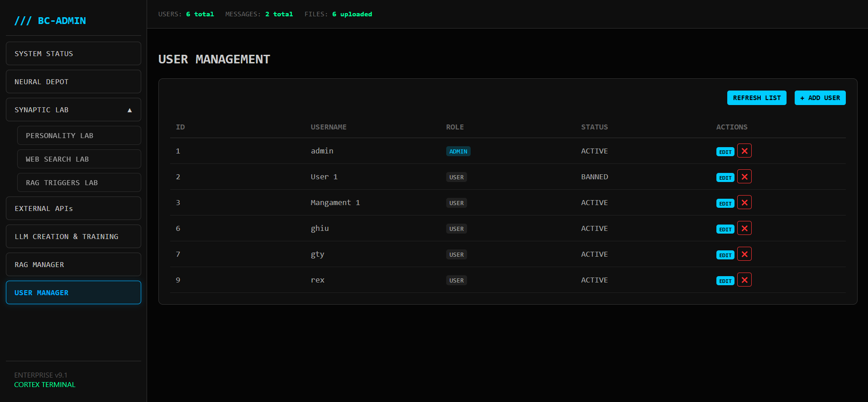
Task: Open System Status page
Action: point(73,53)
